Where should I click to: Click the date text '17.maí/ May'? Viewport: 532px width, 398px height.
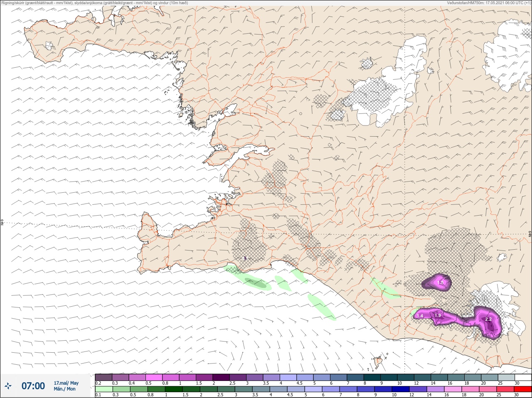pyautogui.click(x=66, y=383)
